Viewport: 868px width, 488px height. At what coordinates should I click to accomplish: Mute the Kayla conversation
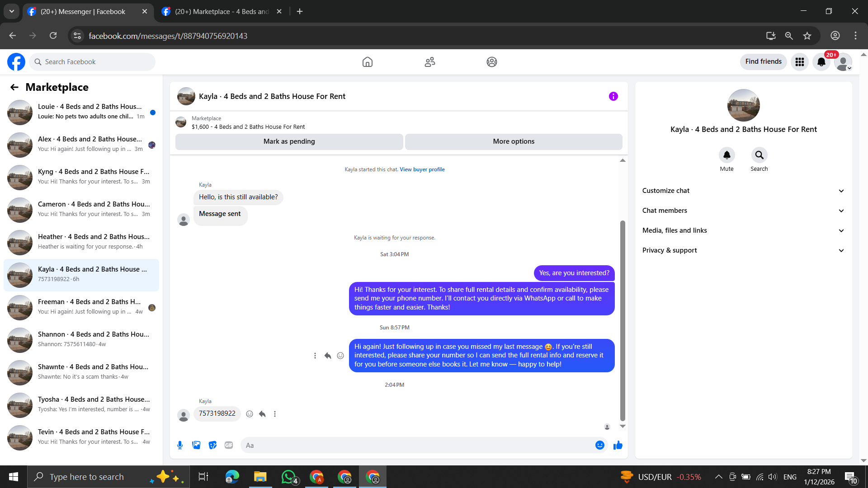pos(726,155)
